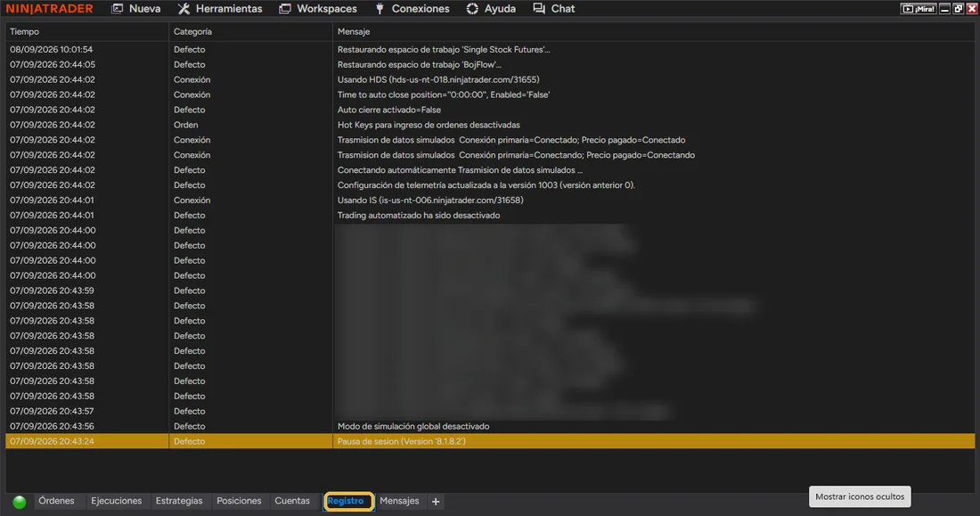Switch to the Estrategias tab

point(179,501)
